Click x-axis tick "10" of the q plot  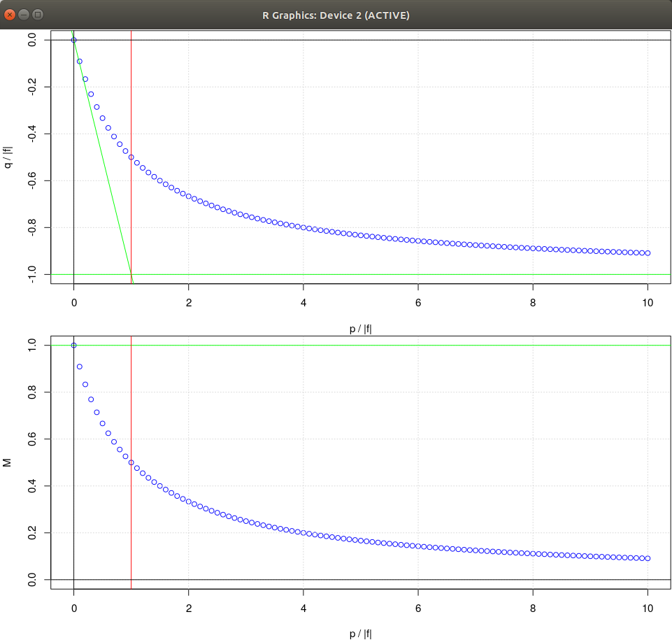coord(648,303)
